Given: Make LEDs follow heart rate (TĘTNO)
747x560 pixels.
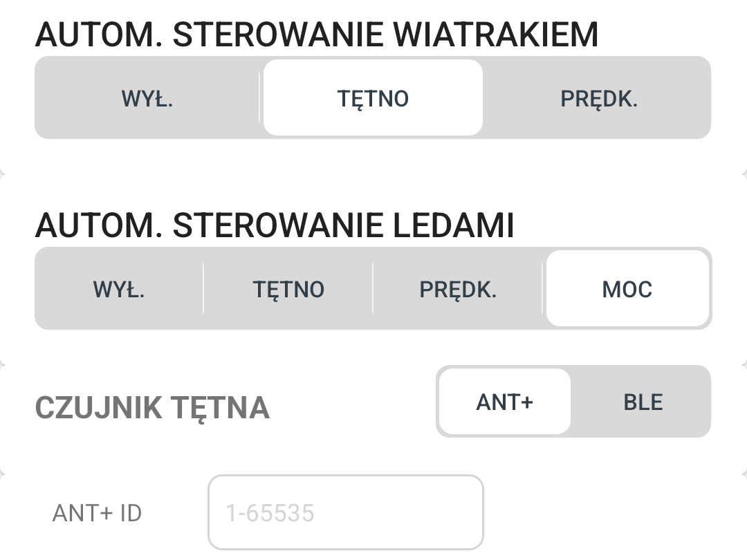Looking at the screenshot, I should click(288, 289).
